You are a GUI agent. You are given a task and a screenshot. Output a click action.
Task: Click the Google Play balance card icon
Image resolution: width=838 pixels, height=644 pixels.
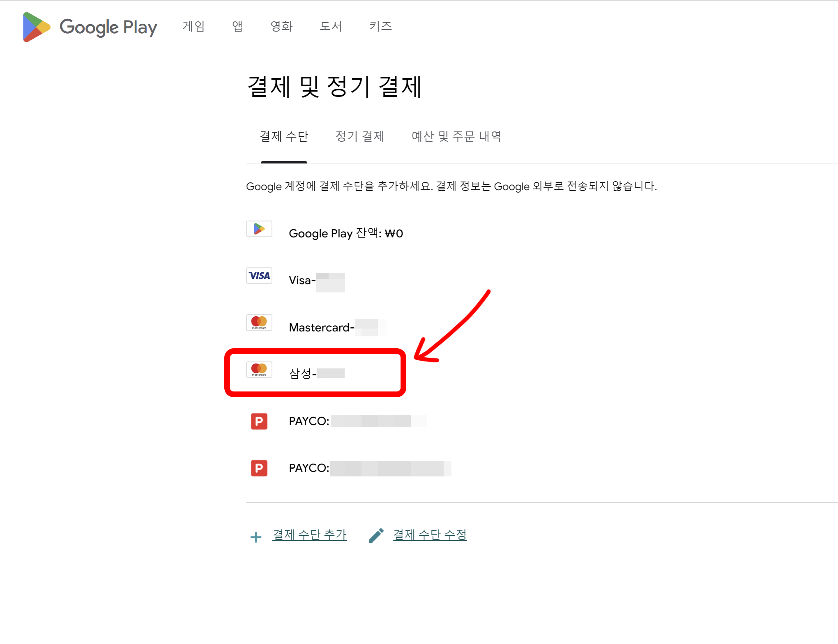(x=259, y=229)
